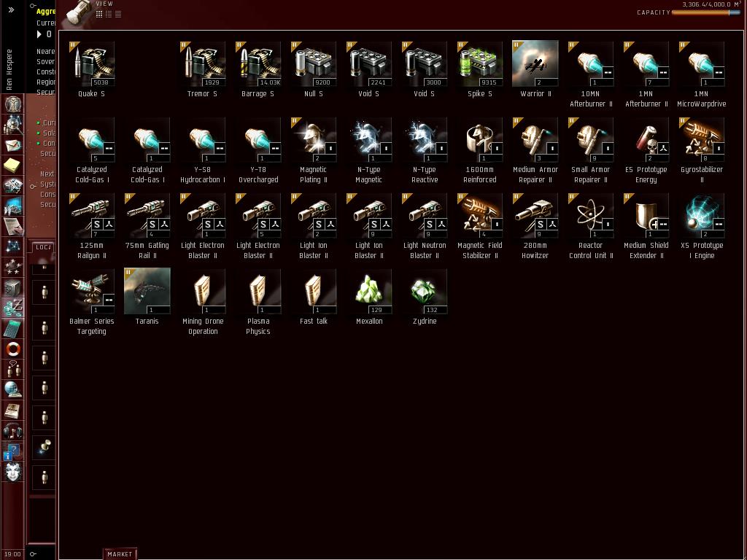The image size is (747, 560).
Task: Switch to details list view mode
Action: click(109, 15)
